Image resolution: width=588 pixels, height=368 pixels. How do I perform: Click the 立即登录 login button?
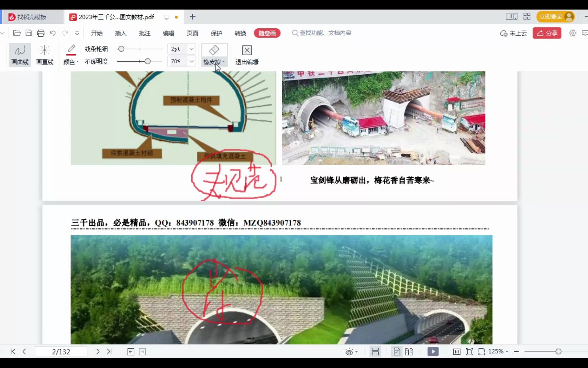click(x=555, y=17)
